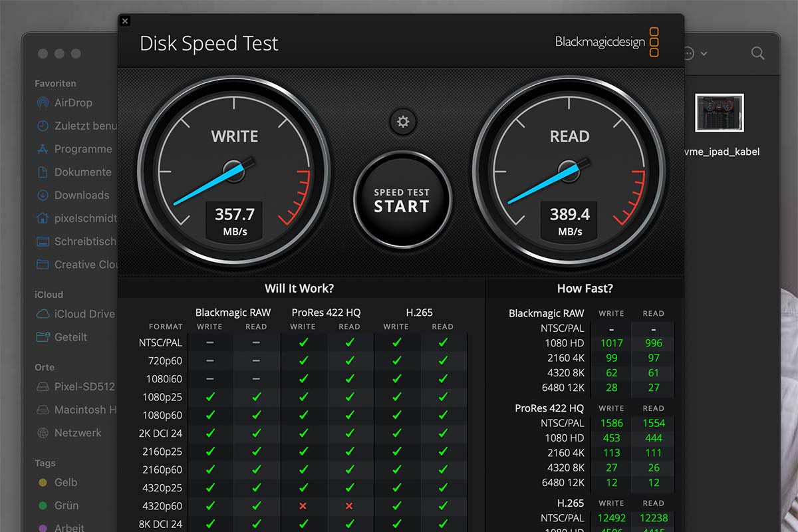Open the settings gear above Speed Test
Image resolution: width=798 pixels, height=532 pixels.
coord(402,122)
